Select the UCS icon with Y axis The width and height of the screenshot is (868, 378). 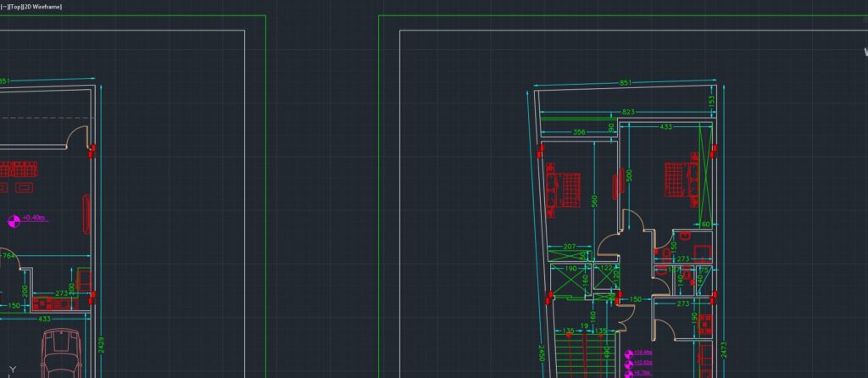point(13,371)
